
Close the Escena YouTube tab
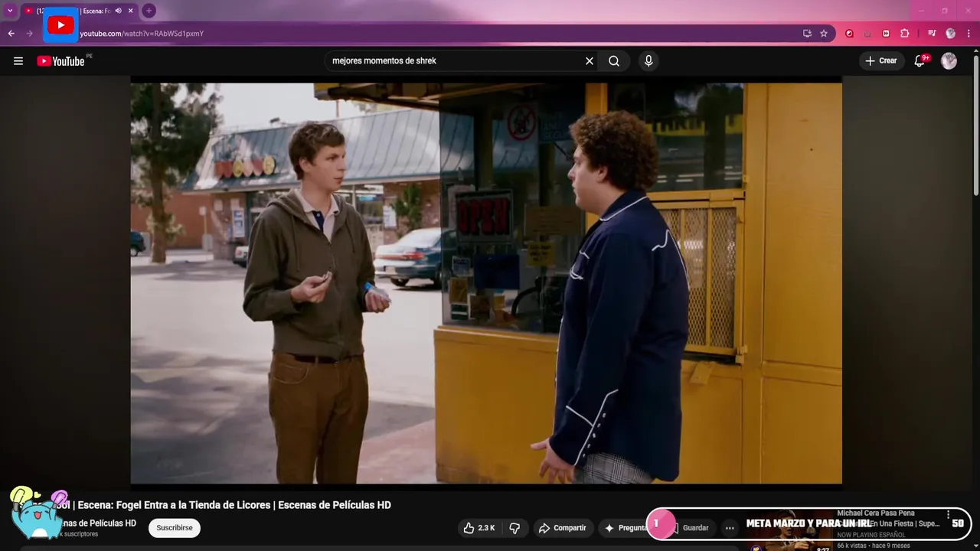point(131,11)
